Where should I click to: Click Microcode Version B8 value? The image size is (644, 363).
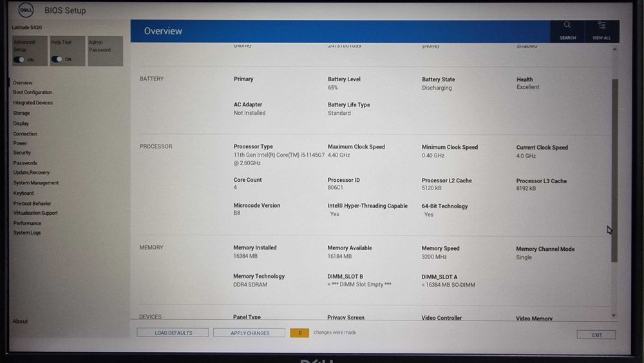(x=237, y=213)
